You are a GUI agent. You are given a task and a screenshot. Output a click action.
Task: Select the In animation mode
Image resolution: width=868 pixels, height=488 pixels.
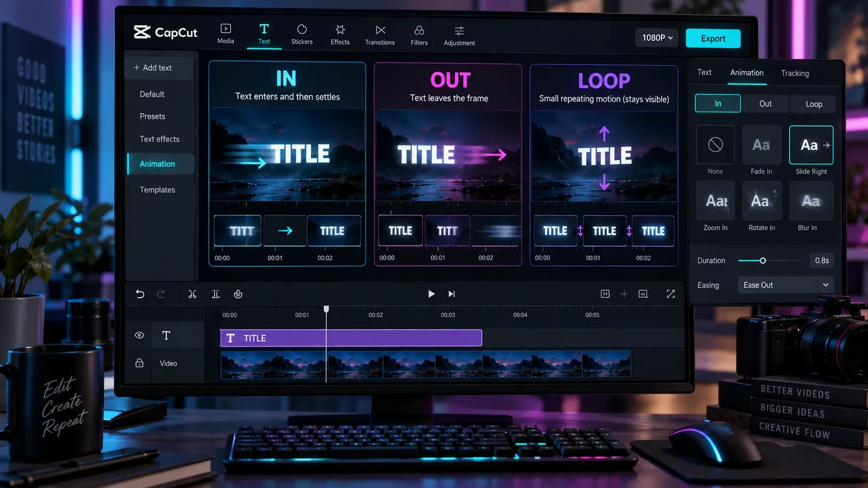coord(718,103)
